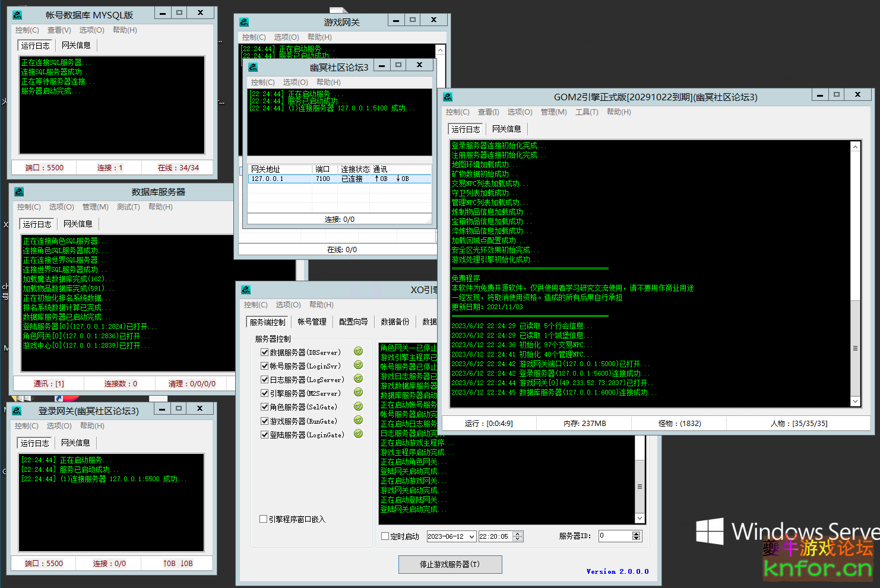Viewport: 880px width, 588px height.
Task: Click the GOM2引擎正式版 window title icon
Action: click(448, 97)
